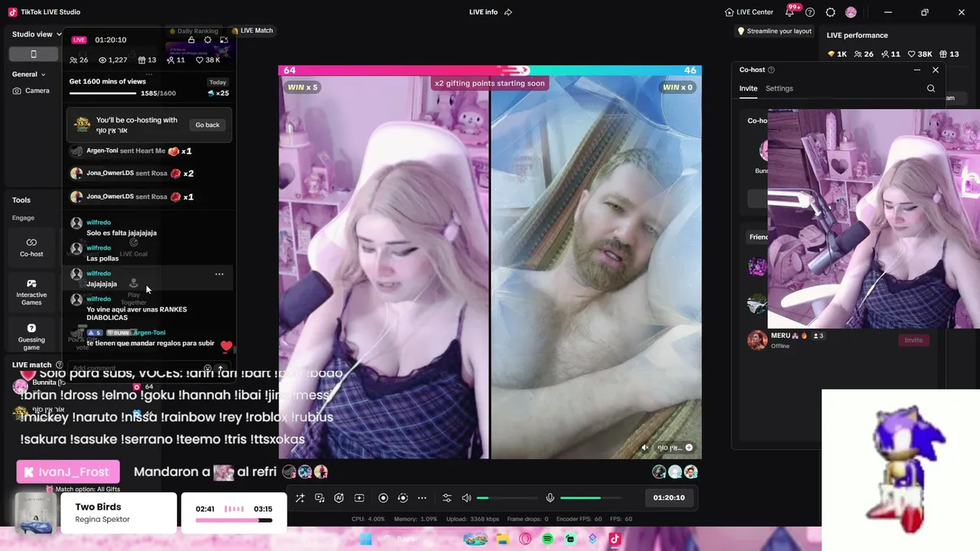Open the audio mixer settings icon

pyautogui.click(x=447, y=498)
